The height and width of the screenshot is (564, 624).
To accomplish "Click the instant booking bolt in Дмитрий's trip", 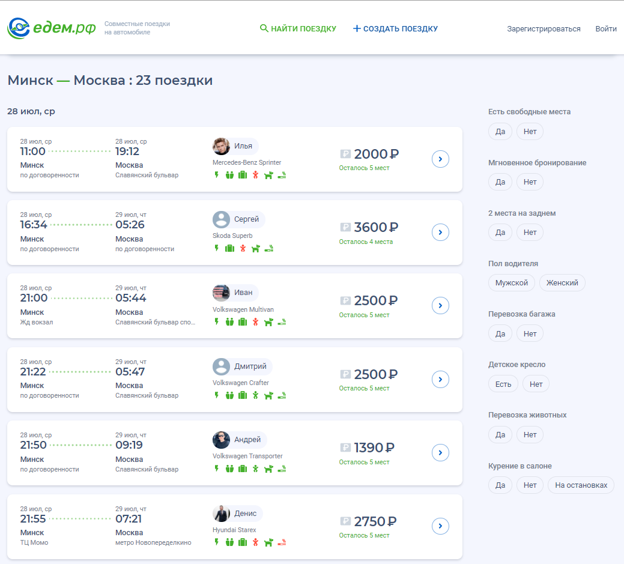I will (x=216, y=396).
